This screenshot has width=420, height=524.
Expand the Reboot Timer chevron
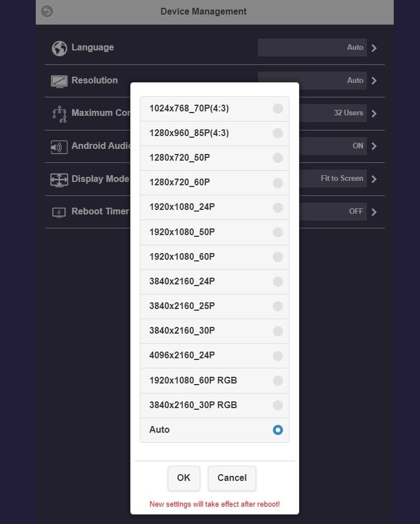374,212
